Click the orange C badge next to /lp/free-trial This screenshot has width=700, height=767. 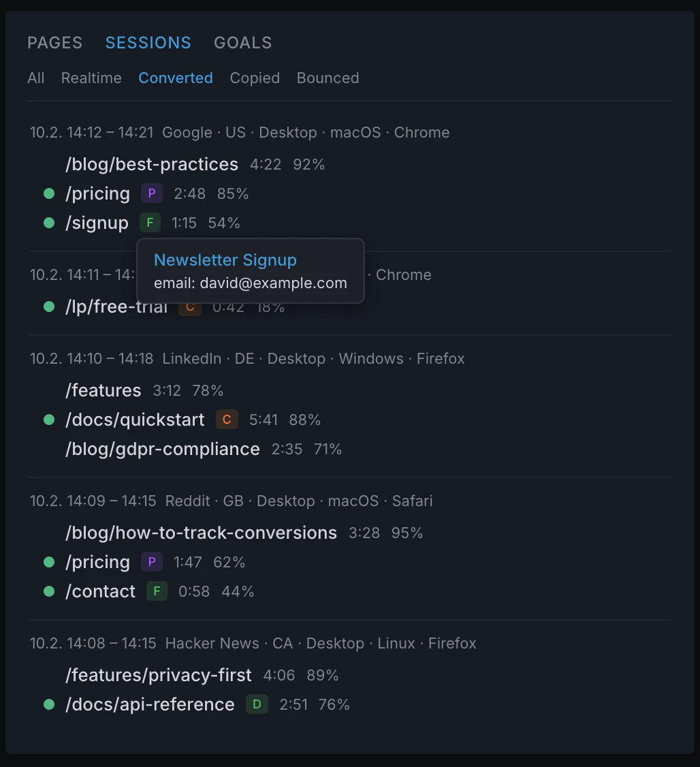[189, 307]
